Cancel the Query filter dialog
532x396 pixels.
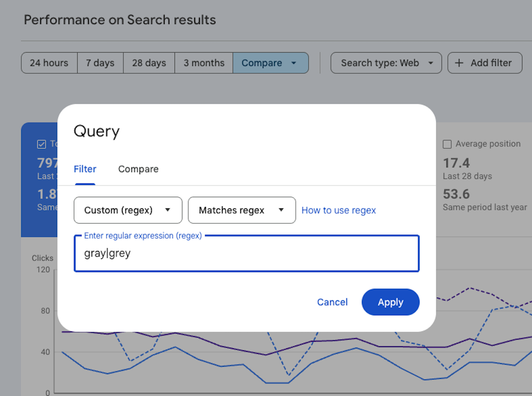click(332, 302)
